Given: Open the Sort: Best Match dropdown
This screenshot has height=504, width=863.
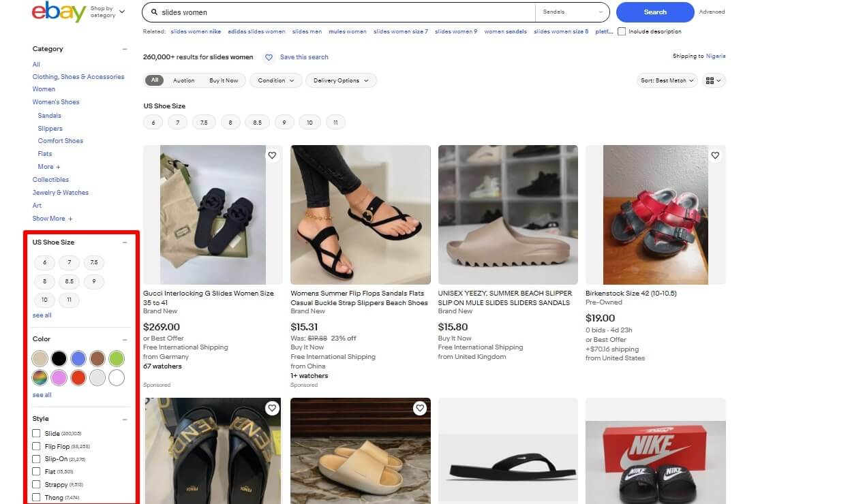Looking at the screenshot, I should [x=666, y=80].
